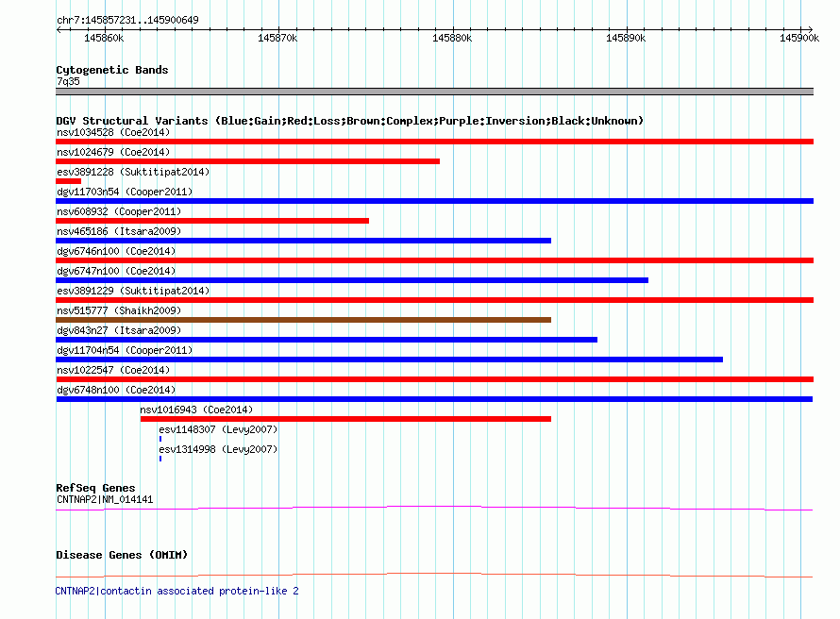Click the 145870k ruler tick label
Image resolution: width=840 pixels, height=619 pixels.
pyautogui.click(x=277, y=38)
